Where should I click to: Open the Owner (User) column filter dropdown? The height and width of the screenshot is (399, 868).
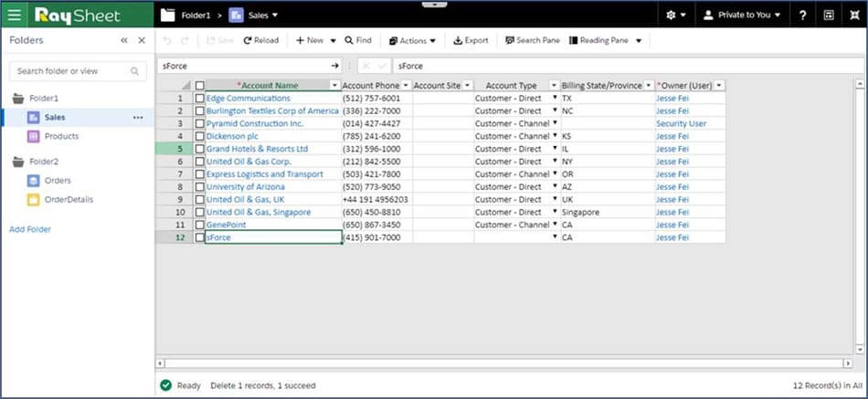(719, 85)
